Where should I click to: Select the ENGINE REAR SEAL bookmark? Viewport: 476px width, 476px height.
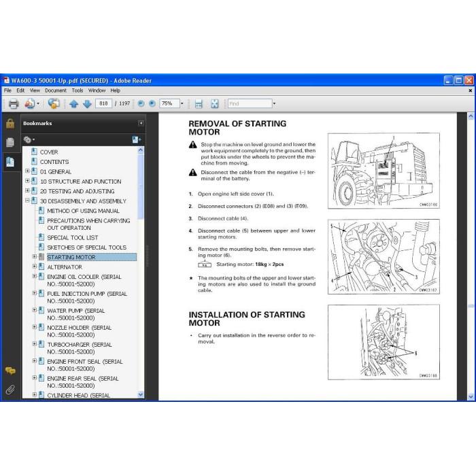click(x=83, y=382)
